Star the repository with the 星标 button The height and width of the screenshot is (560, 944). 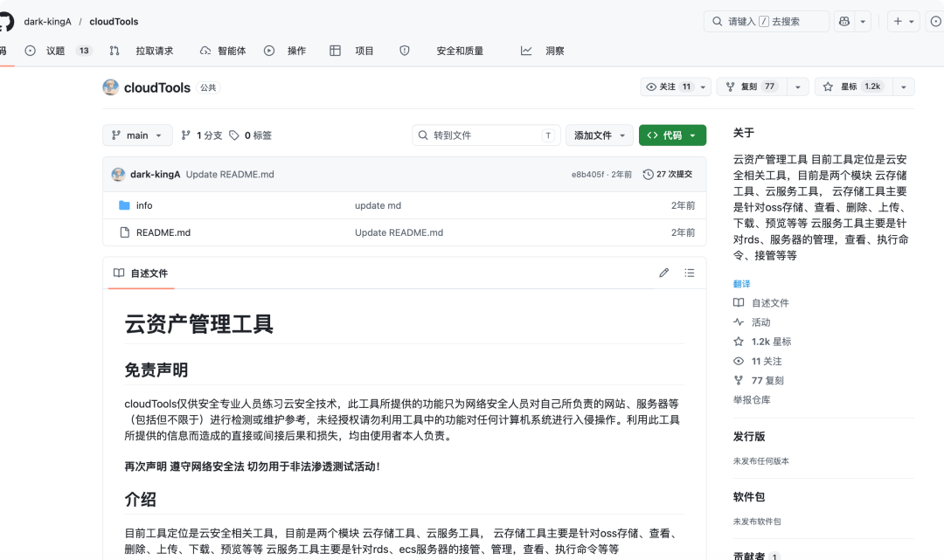coord(854,86)
